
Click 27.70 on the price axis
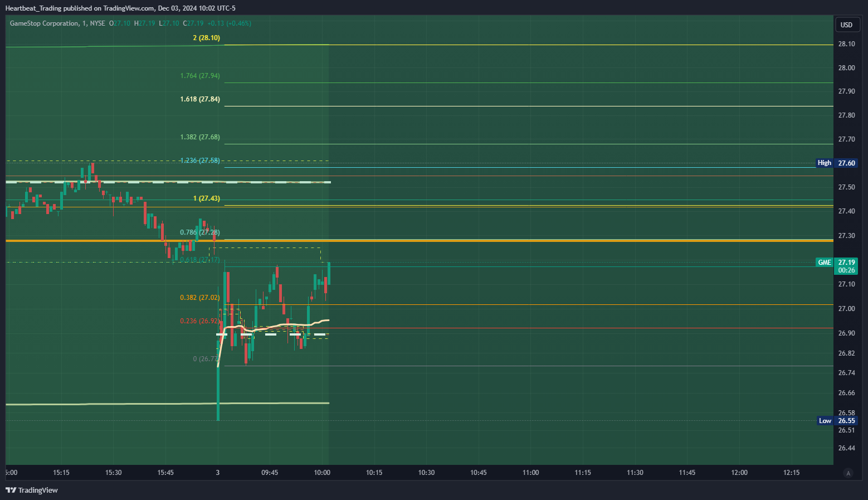click(846, 139)
